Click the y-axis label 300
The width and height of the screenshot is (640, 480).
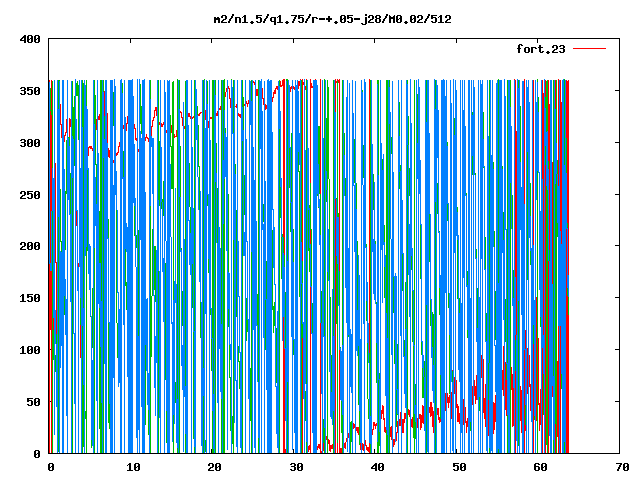30,143
